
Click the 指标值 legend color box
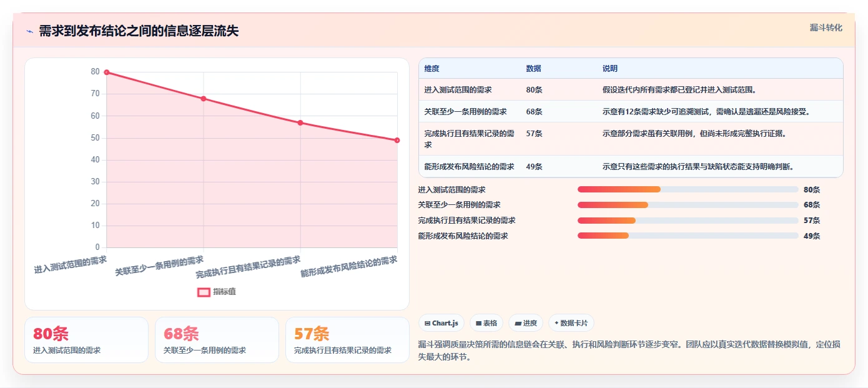tap(204, 292)
